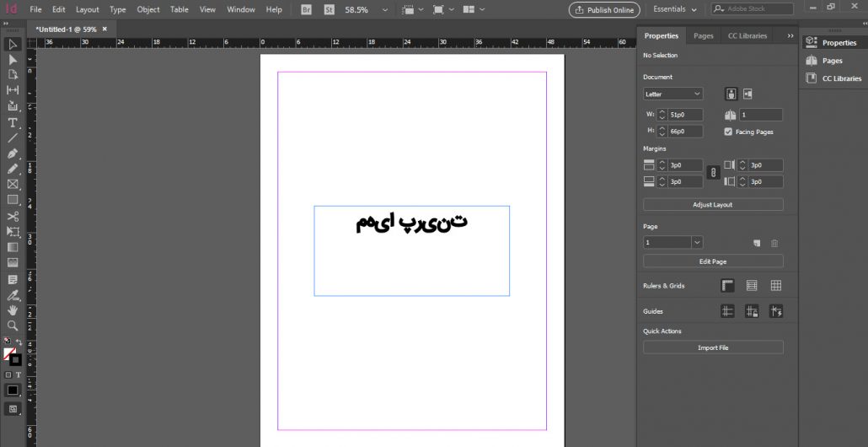Viewport: 868px width, 447px height.
Task: Set portrait page orientation
Action: click(731, 94)
